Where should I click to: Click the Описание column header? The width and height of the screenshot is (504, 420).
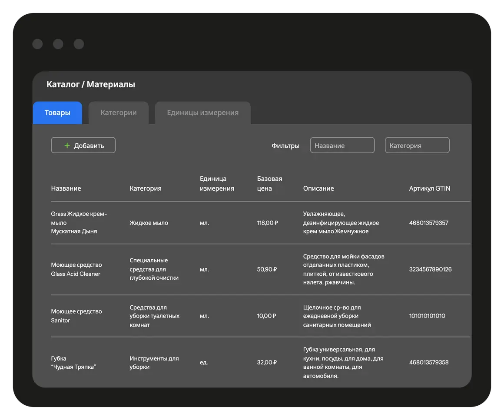pyautogui.click(x=318, y=189)
